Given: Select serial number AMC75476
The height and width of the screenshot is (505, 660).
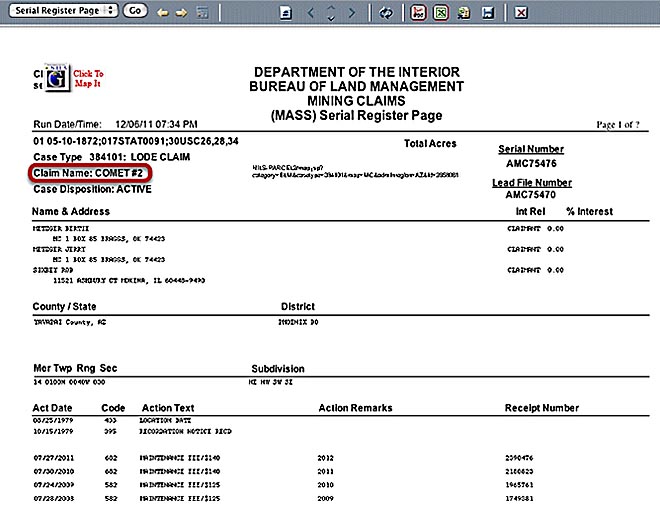Looking at the screenshot, I should click(531, 163).
